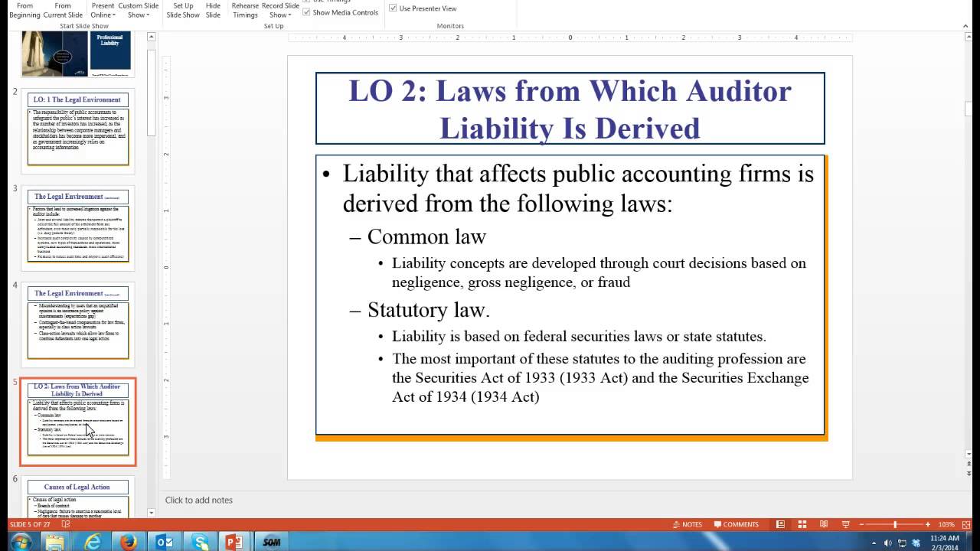980x551 pixels.
Task: Click Rehearse Timings button
Action: point(245,11)
